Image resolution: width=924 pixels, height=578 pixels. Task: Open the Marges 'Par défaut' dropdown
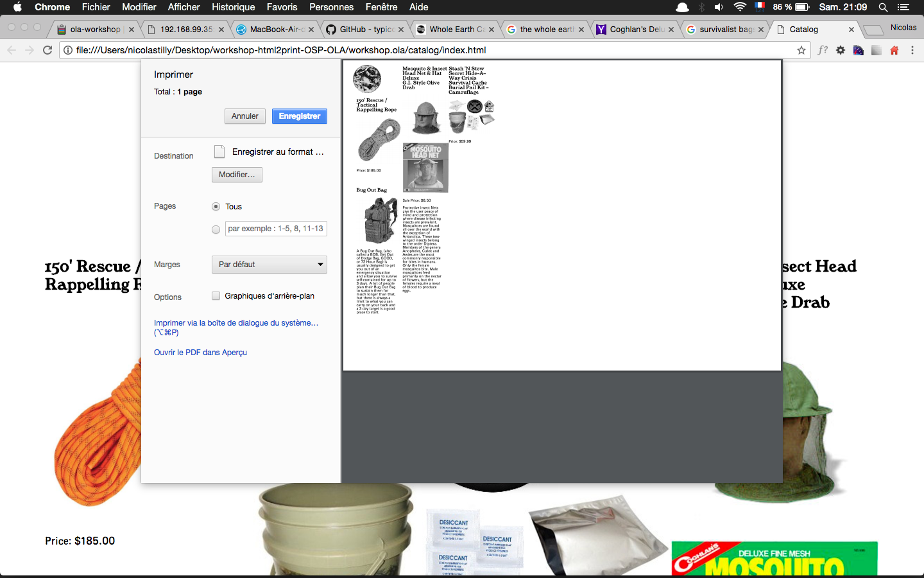[x=269, y=265]
